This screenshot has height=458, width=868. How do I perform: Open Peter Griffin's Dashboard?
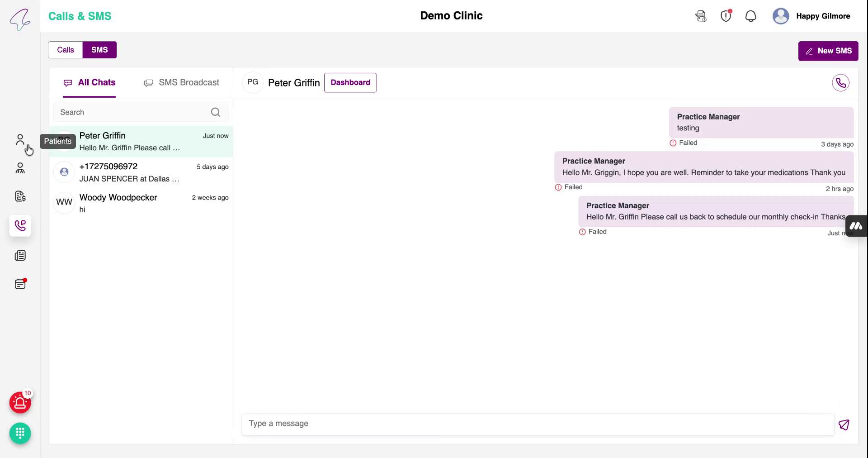[350, 82]
